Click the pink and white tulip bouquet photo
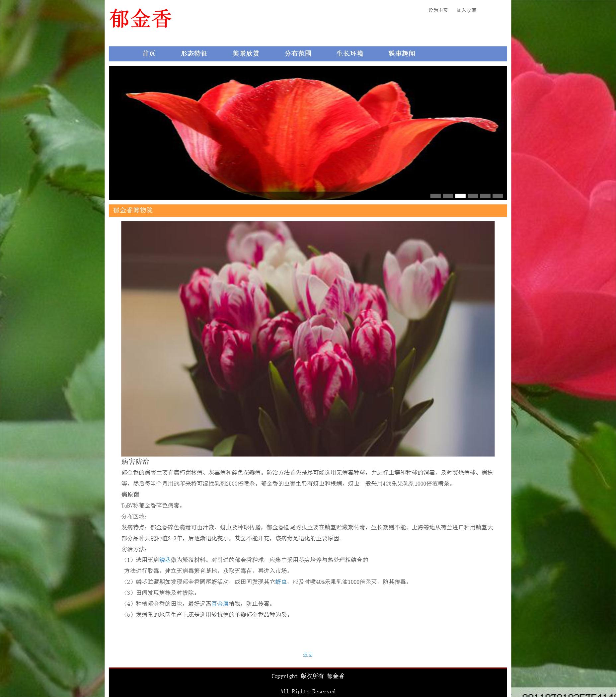Image resolution: width=616 pixels, height=697 pixels. click(x=307, y=338)
